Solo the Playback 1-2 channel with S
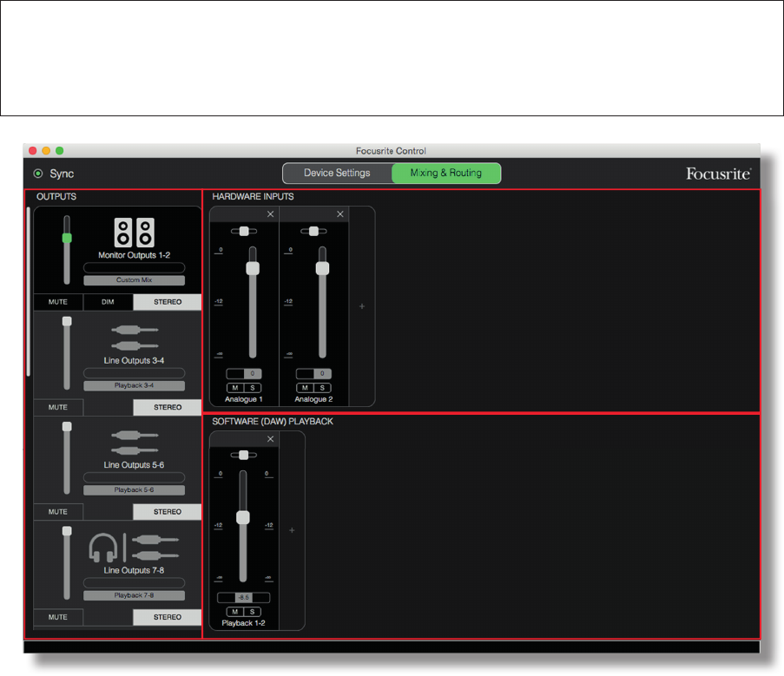Screen dimensions: 784x676 (253, 612)
